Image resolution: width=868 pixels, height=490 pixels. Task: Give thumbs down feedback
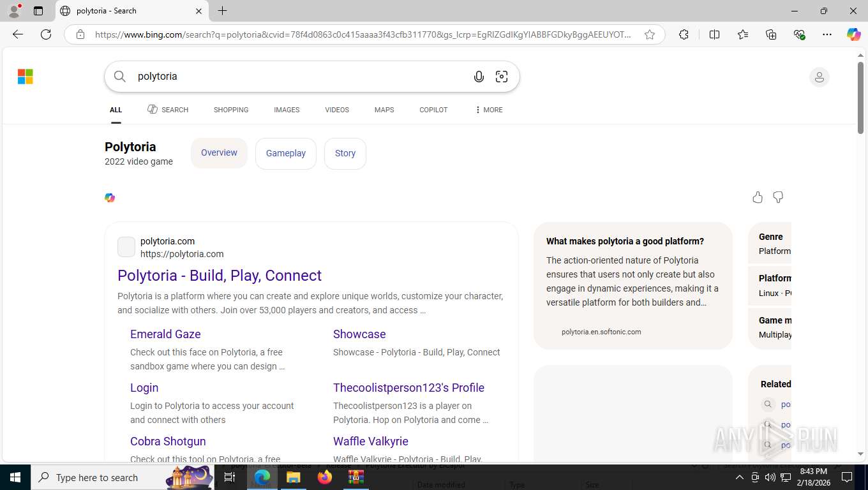coord(778,197)
